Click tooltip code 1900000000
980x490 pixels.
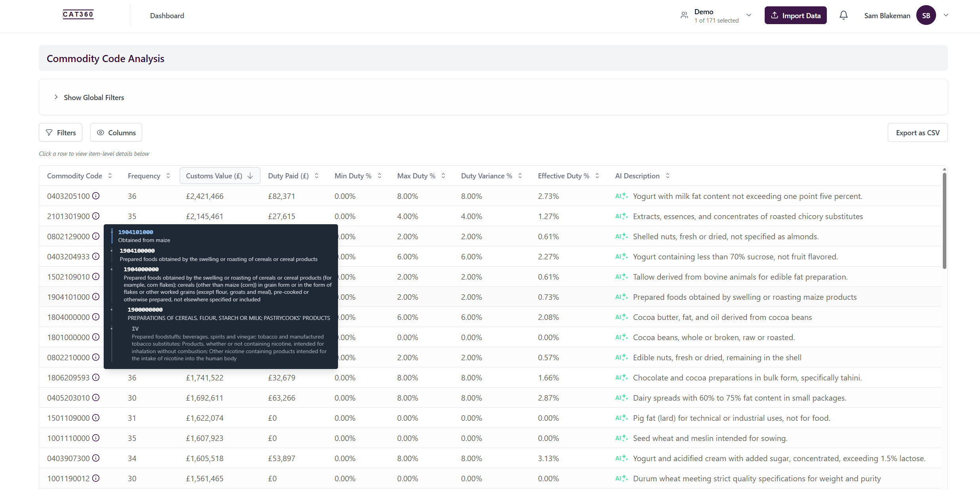(x=145, y=310)
